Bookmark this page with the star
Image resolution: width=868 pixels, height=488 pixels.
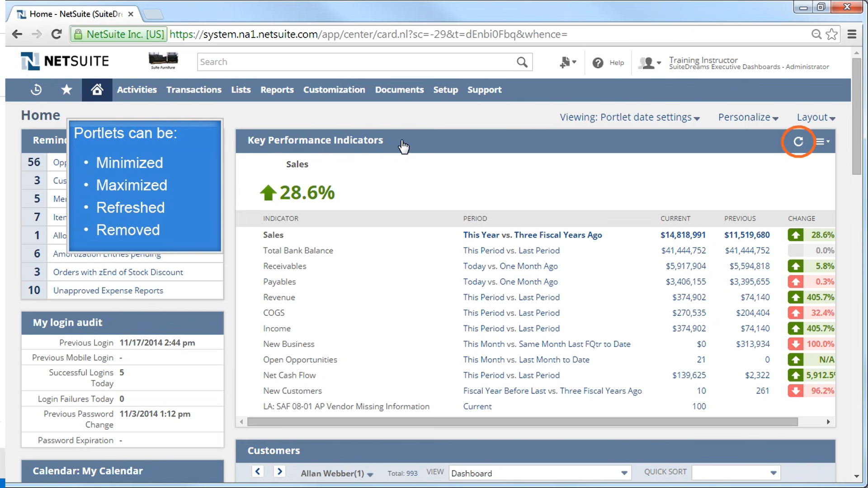tap(832, 34)
